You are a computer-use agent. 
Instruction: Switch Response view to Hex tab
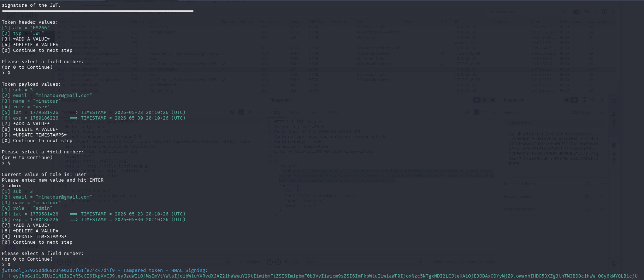point(313,112)
